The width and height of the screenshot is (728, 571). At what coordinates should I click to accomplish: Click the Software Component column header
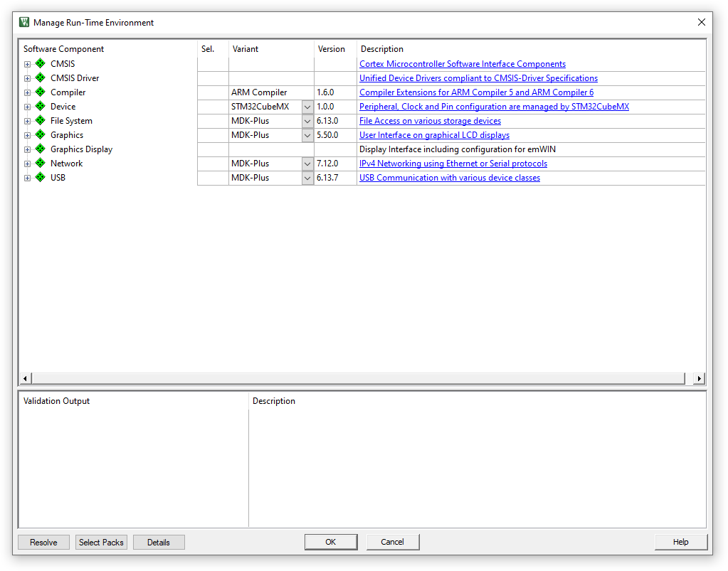63,48
